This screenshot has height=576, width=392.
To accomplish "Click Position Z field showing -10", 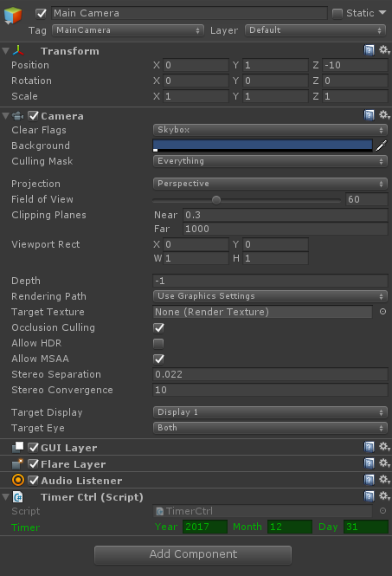I will [355, 65].
